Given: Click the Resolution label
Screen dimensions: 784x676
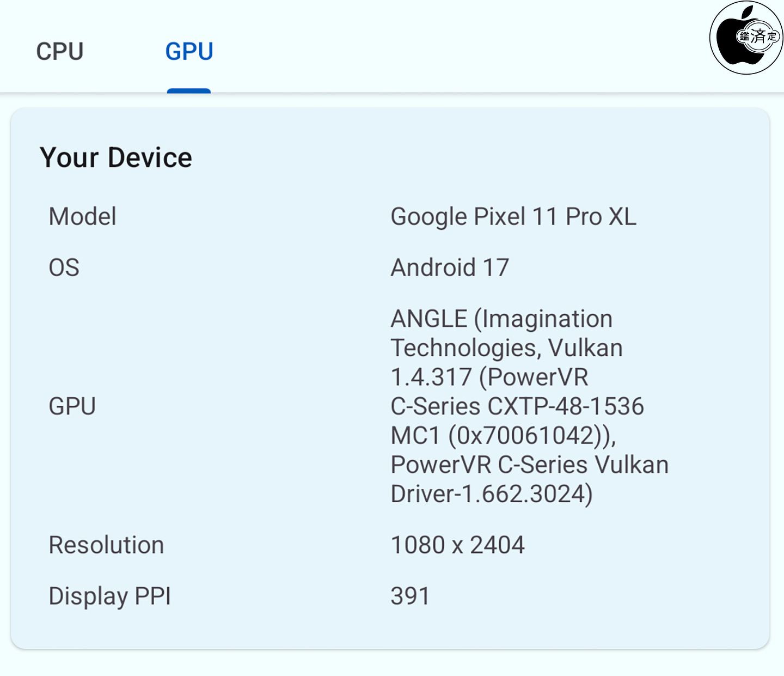Looking at the screenshot, I should (x=106, y=545).
